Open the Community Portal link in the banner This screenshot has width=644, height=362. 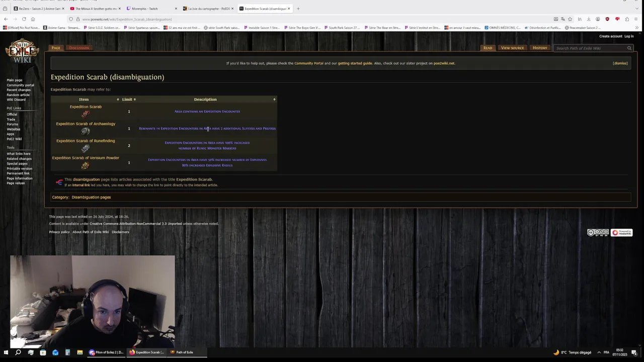point(309,63)
